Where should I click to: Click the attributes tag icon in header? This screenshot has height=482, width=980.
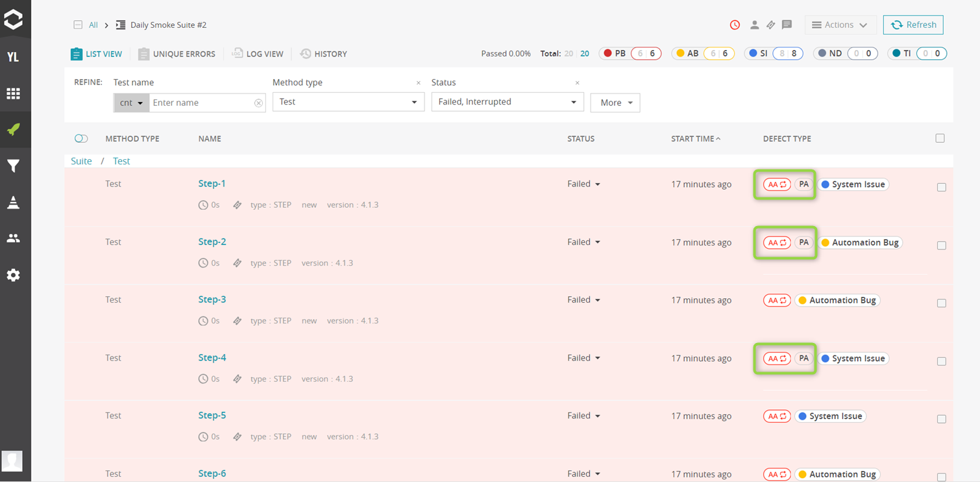coord(770,25)
